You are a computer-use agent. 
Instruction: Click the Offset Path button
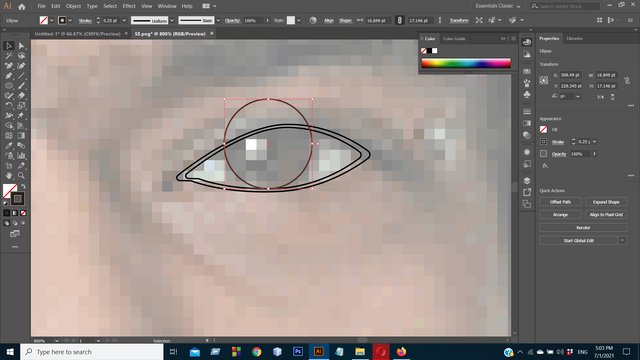(x=560, y=202)
